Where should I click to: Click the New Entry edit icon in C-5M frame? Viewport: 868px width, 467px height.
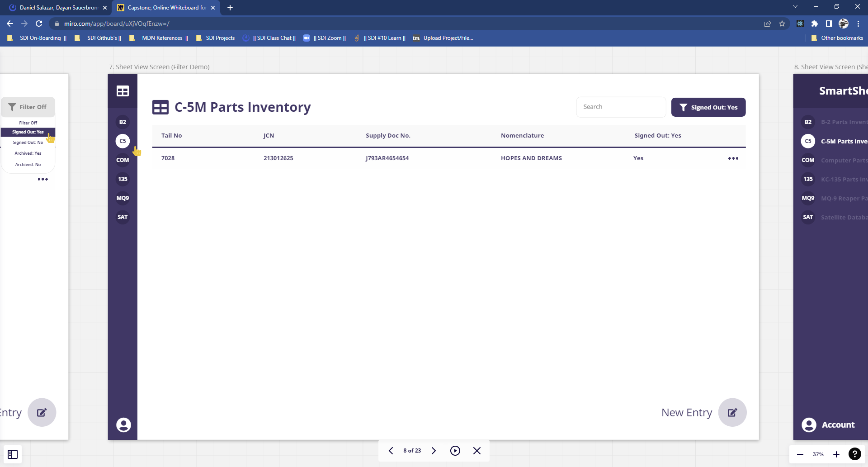point(732,412)
